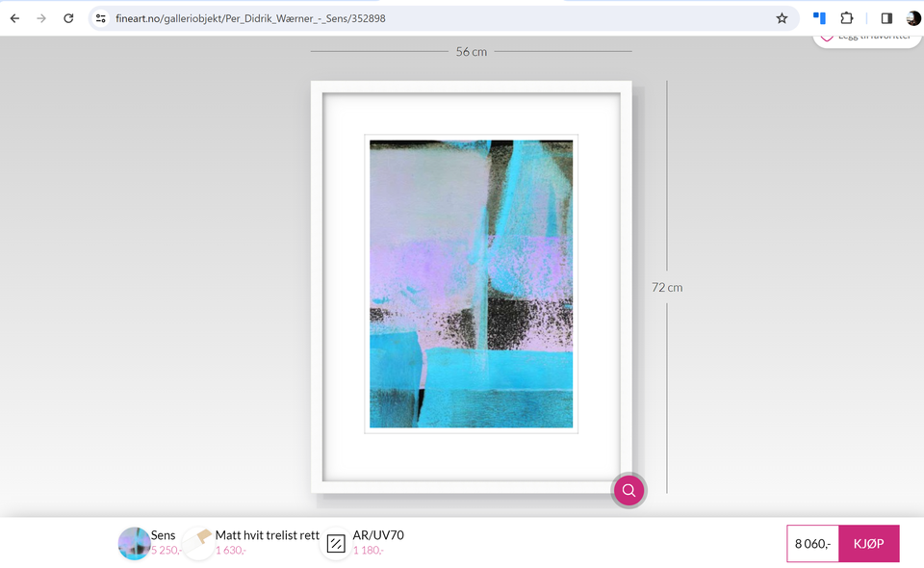Click the Sens title label

pyautogui.click(x=164, y=535)
